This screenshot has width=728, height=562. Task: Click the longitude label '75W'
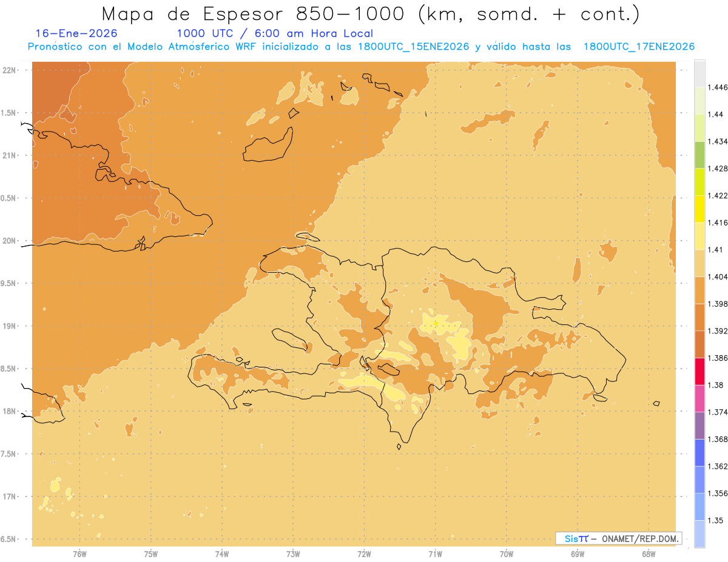[151, 554]
